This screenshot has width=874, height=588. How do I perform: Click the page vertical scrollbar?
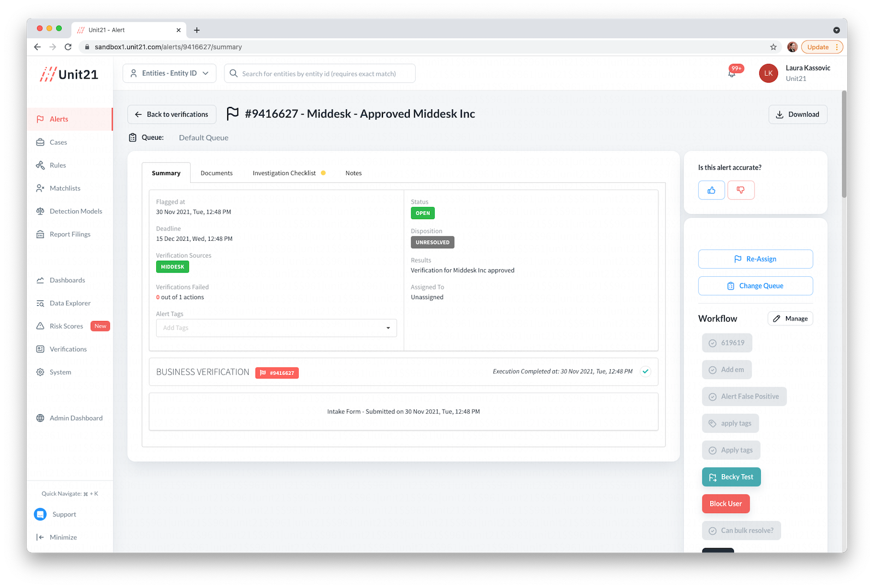844,145
